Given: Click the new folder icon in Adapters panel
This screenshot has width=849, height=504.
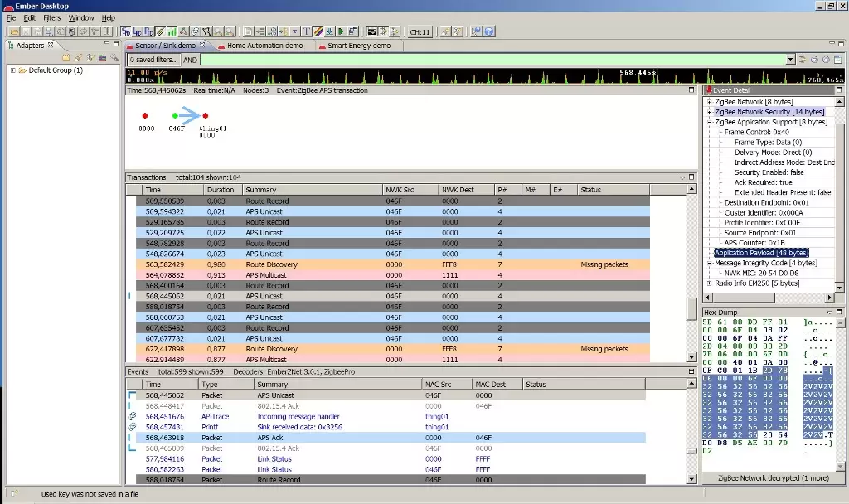Looking at the screenshot, I should pos(66,58).
